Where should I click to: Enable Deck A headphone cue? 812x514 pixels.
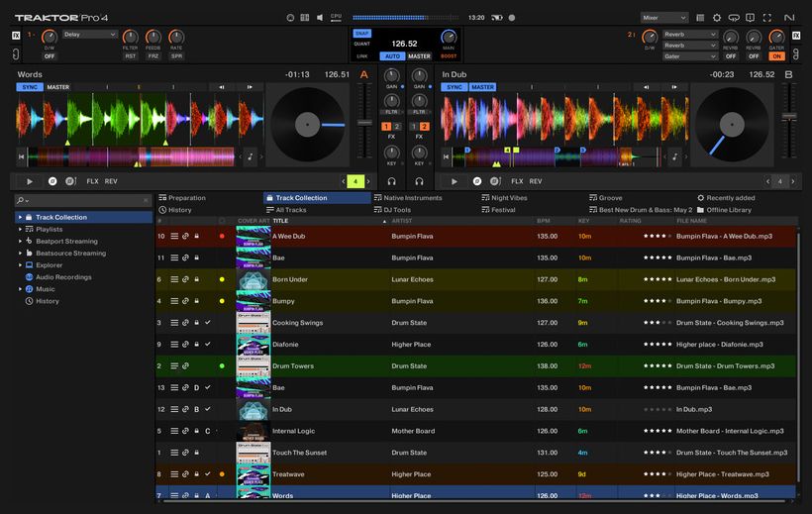391,181
